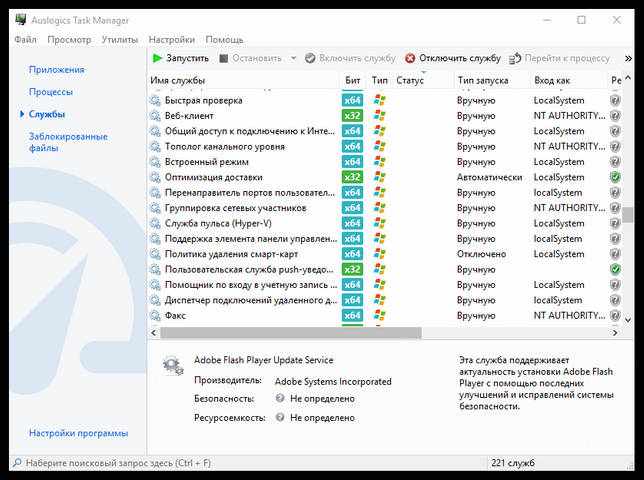Select Диспетчер подключений удаленного доступа row
Viewport: 644px width, 480px height.
tap(384, 300)
